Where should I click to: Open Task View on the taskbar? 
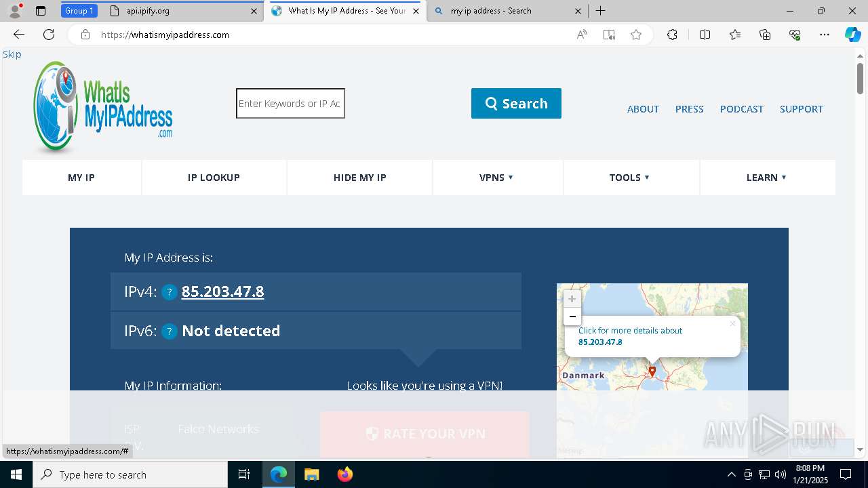tap(244, 474)
